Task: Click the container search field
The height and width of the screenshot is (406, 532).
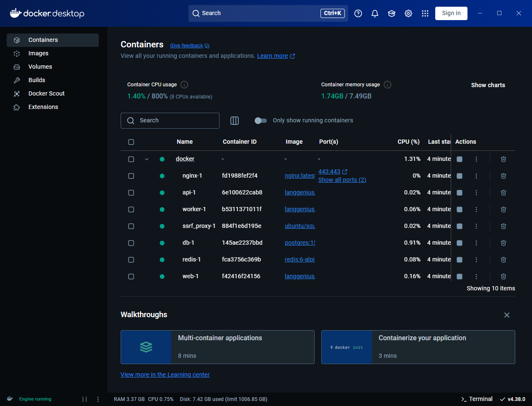Action: point(170,121)
